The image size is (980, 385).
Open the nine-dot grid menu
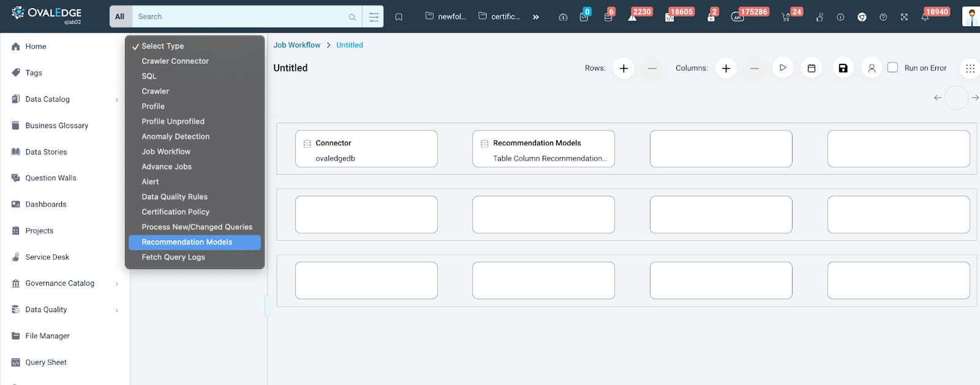point(970,68)
